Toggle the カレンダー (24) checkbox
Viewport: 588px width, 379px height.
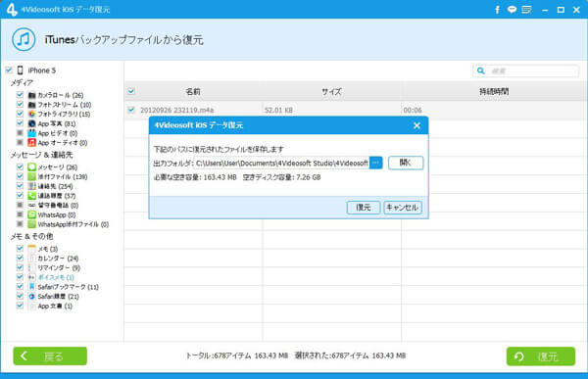[x=20, y=258]
